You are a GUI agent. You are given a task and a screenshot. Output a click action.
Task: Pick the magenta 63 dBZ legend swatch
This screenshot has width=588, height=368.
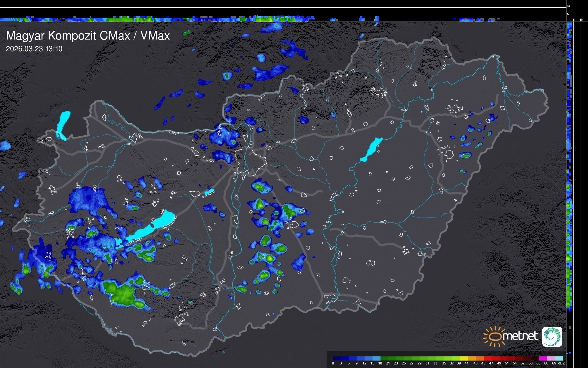[x=543, y=358]
